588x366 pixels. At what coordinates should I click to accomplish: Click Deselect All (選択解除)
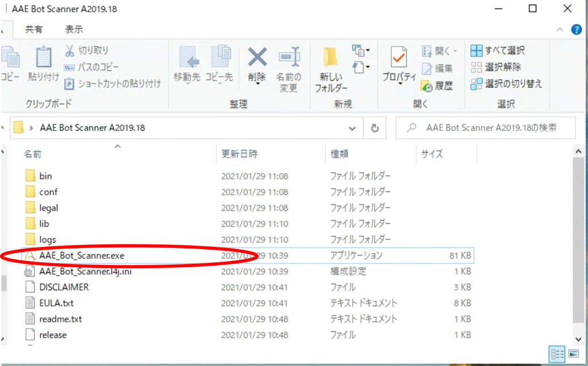496,68
